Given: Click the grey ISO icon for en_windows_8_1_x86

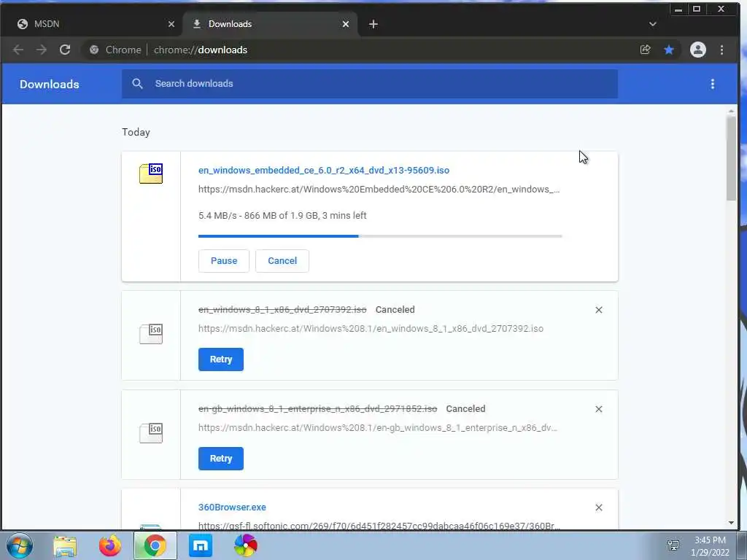Looking at the screenshot, I should (x=151, y=333).
